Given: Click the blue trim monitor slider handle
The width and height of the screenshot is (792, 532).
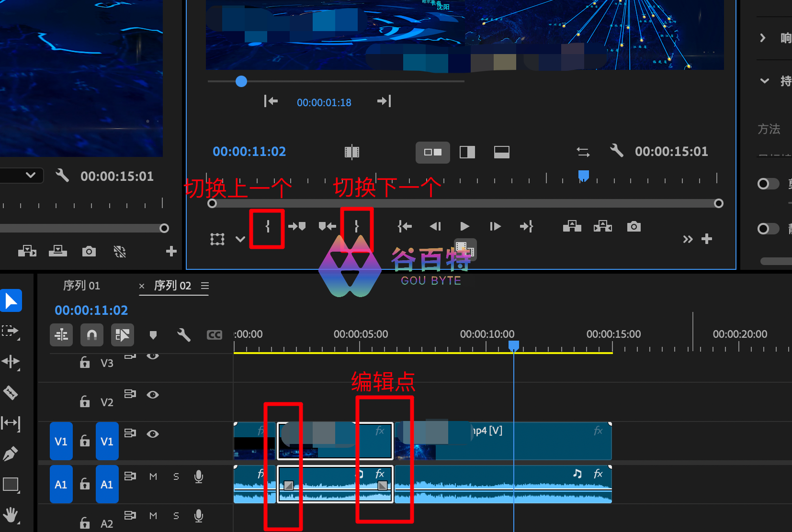Looking at the screenshot, I should pyautogui.click(x=241, y=81).
